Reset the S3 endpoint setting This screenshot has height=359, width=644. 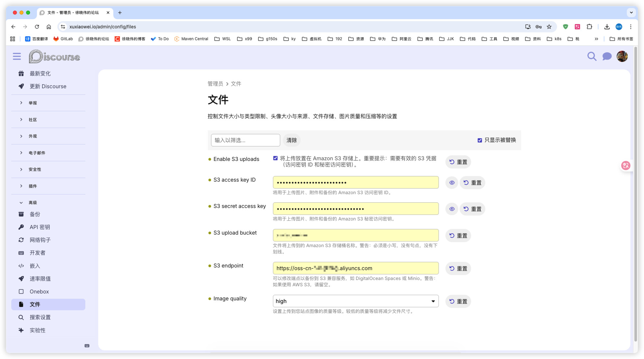pyautogui.click(x=458, y=269)
